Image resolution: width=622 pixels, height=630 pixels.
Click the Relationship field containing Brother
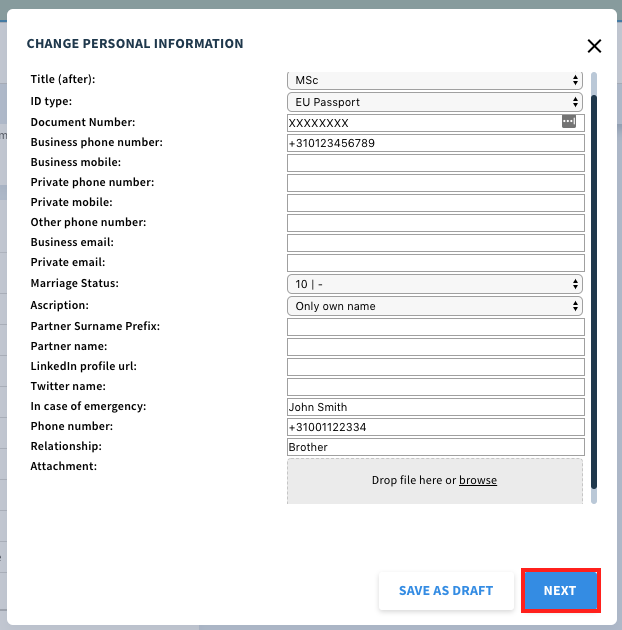click(x=436, y=447)
